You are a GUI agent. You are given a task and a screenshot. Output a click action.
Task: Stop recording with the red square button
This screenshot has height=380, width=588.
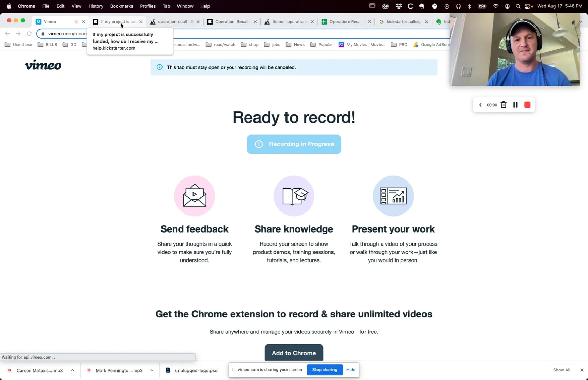point(527,105)
